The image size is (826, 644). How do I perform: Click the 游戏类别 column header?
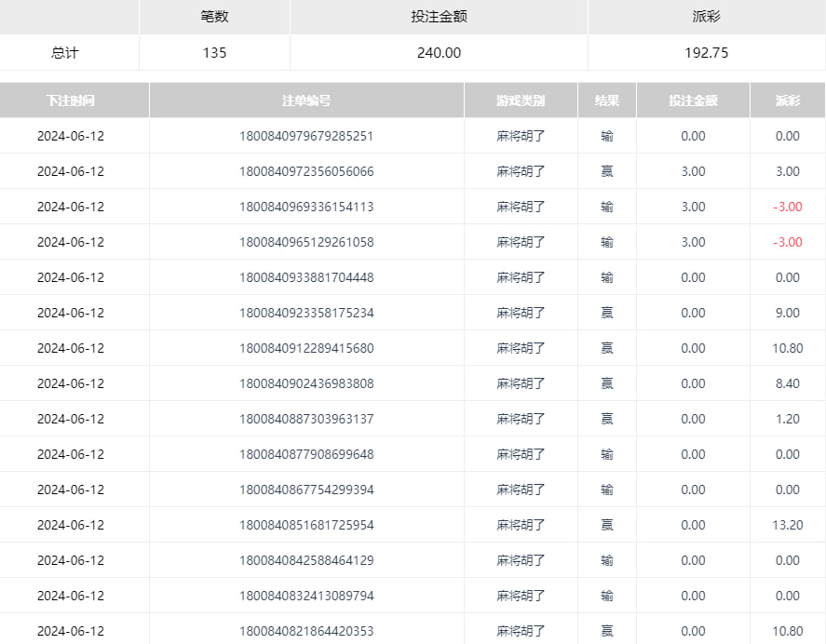(521, 101)
